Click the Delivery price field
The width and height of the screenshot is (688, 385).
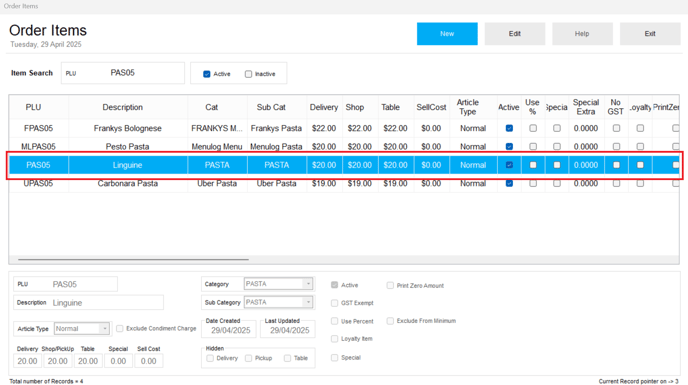pyautogui.click(x=27, y=361)
